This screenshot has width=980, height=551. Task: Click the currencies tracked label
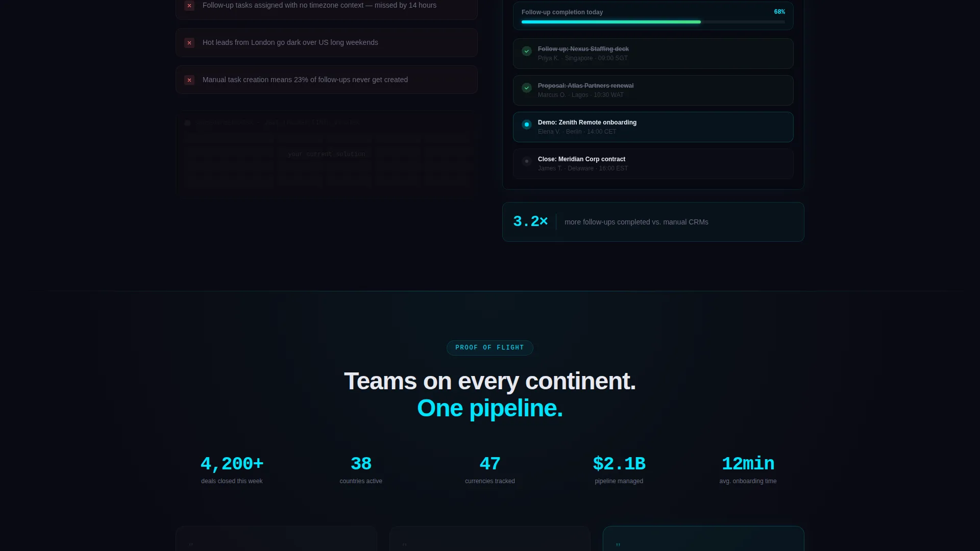(x=490, y=481)
